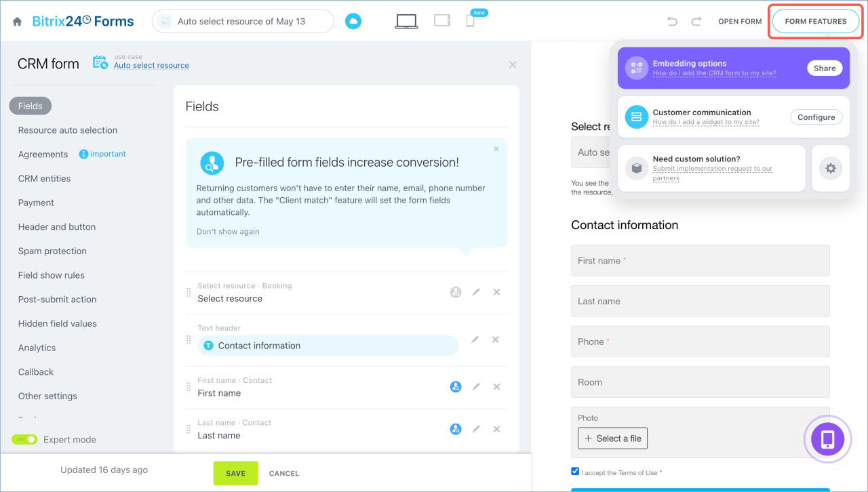The height and width of the screenshot is (492, 868).
Task: Click the First name input field
Action: click(x=701, y=260)
